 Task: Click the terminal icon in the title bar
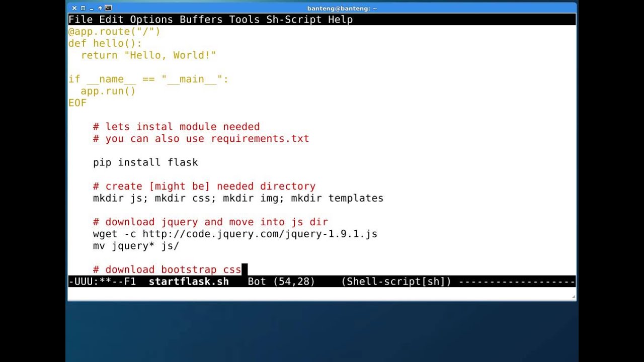point(108,8)
